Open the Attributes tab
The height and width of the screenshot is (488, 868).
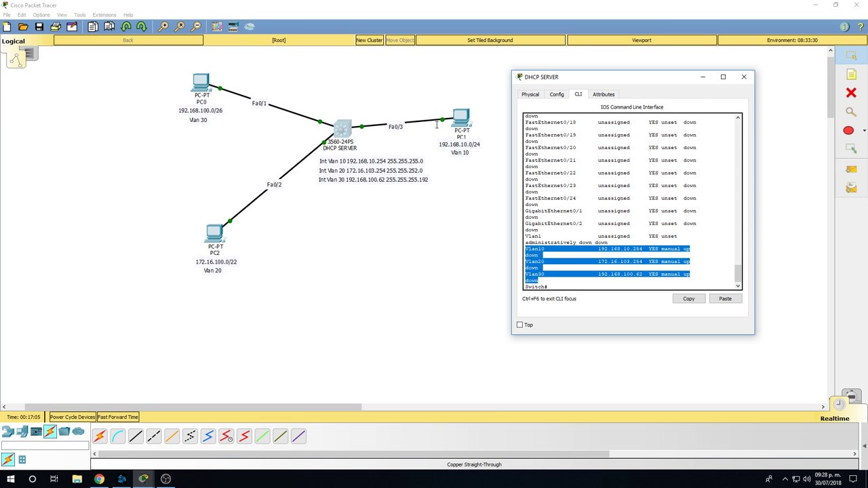[604, 94]
